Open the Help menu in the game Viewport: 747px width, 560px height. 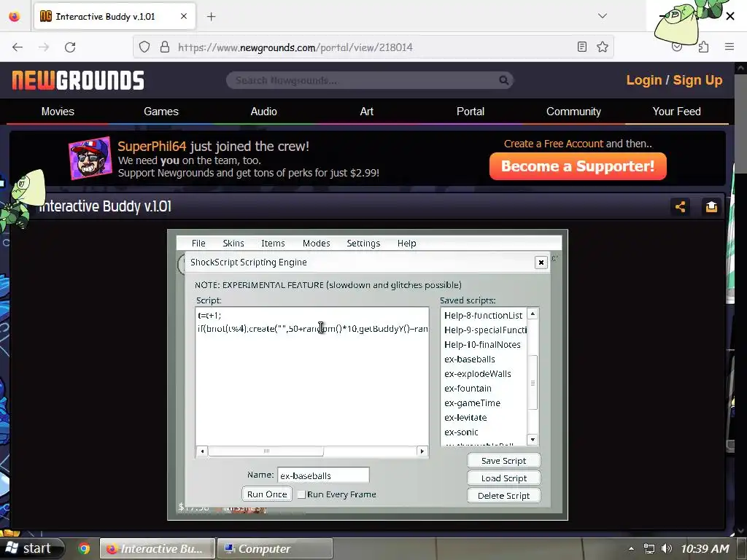click(x=407, y=244)
